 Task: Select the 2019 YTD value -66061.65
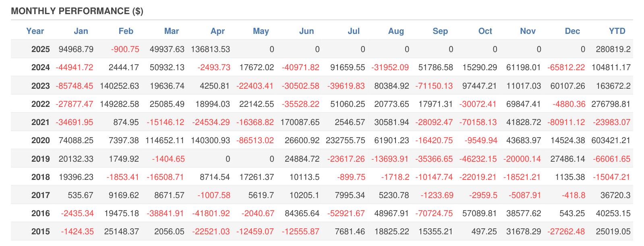[611, 159]
